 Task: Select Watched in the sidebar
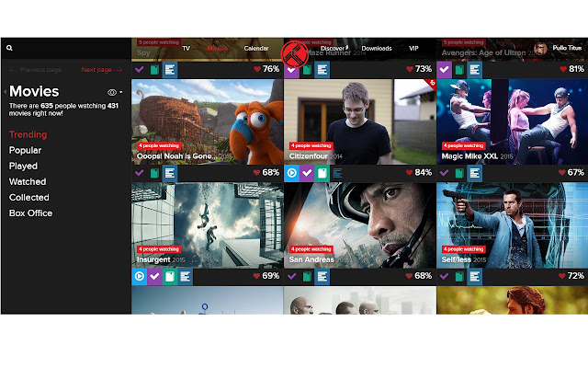tap(28, 182)
